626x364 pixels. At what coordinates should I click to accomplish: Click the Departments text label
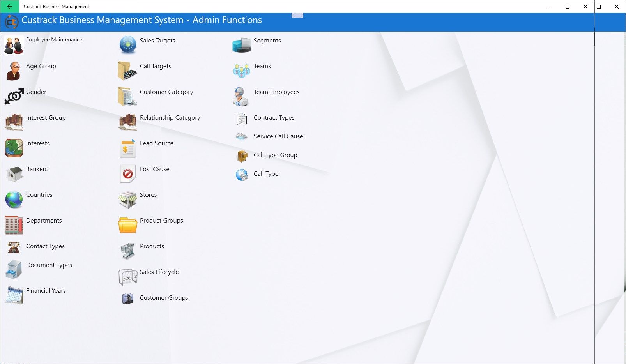(x=44, y=221)
